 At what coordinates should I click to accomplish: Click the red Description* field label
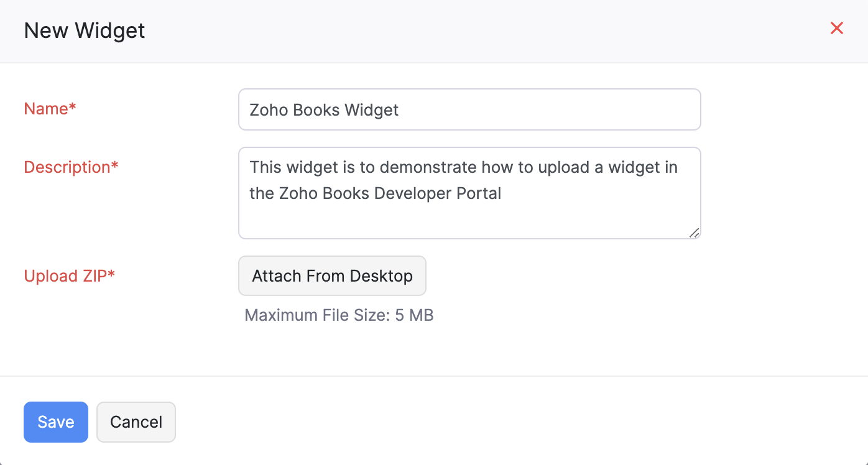tap(71, 167)
